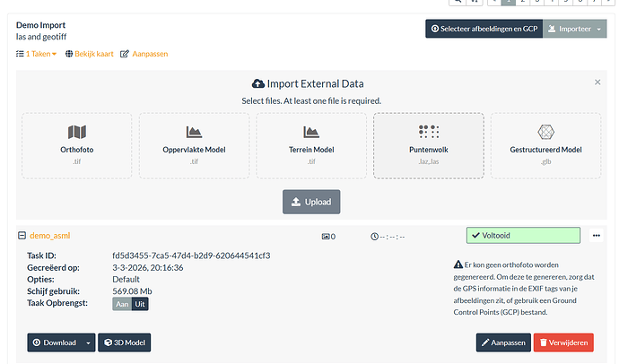Screen dimensions: 619x364
Task: Open the 3D Model viewer
Action: [x=125, y=342]
